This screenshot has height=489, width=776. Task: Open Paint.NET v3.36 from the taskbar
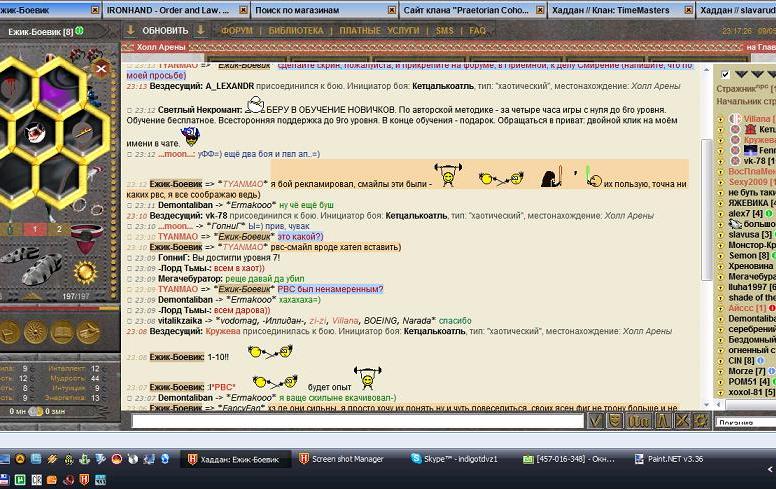(670, 459)
